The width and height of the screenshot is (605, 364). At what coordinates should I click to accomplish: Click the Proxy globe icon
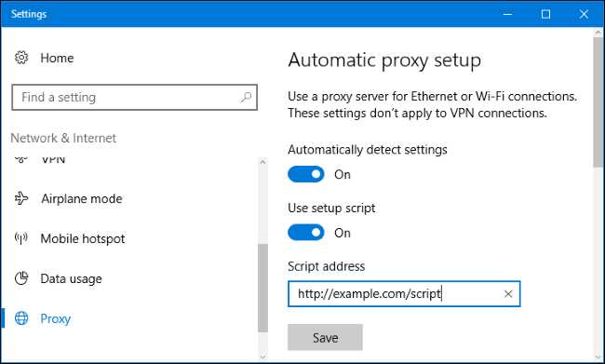21,318
